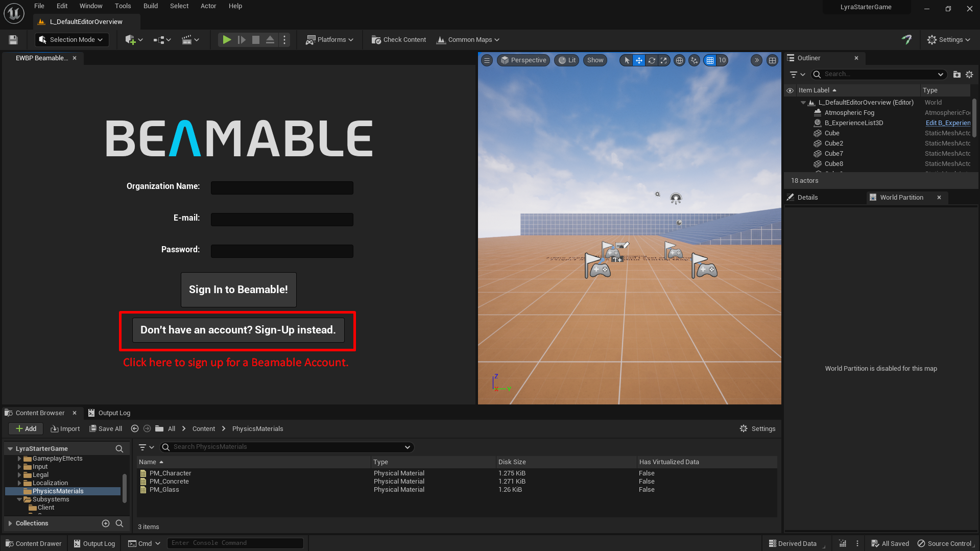The height and width of the screenshot is (551, 980).
Task: Select the Rotate tool in the viewport toolbar
Action: 652,60
